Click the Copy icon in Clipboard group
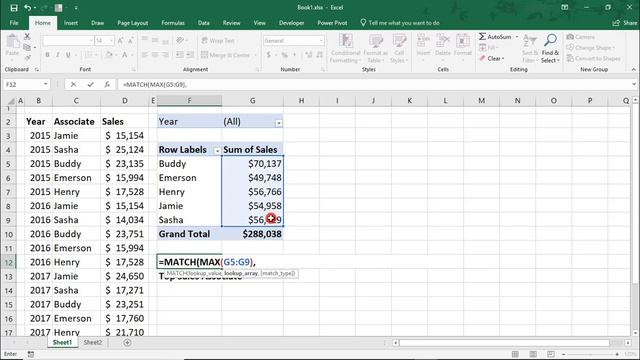 (x=27, y=47)
